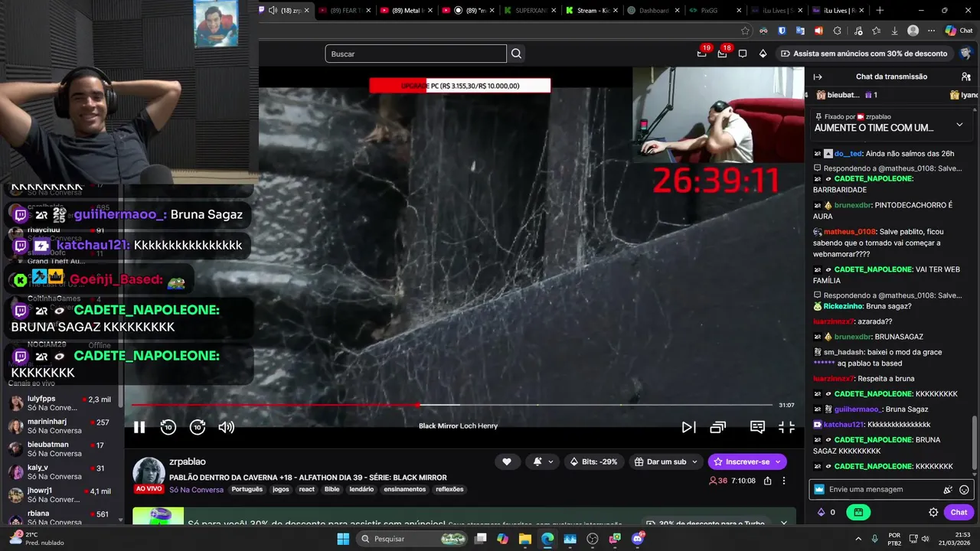Select the 'reflexões' stream tag
Image resolution: width=980 pixels, height=551 pixels.
click(x=450, y=490)
